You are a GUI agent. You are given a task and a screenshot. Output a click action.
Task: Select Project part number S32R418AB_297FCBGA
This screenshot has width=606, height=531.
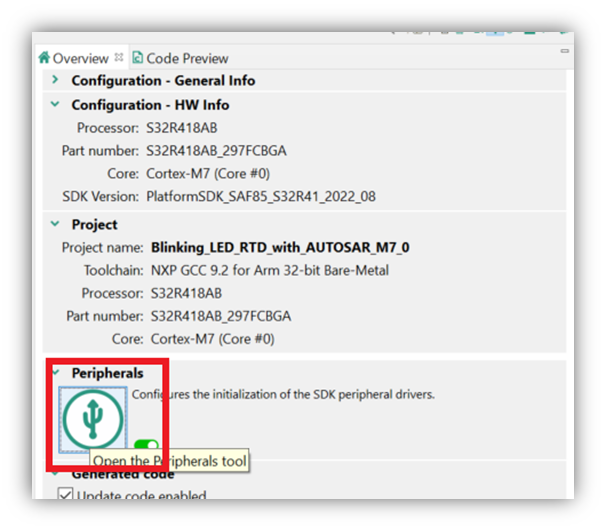click(x=221, y=316)
